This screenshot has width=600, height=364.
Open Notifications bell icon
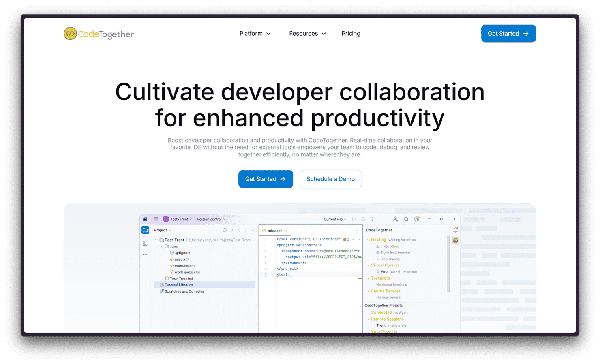tap(456, 230)
